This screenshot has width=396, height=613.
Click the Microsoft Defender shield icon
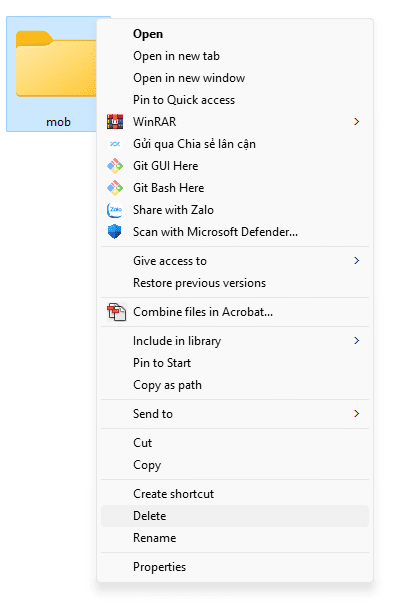coord(115,232)
